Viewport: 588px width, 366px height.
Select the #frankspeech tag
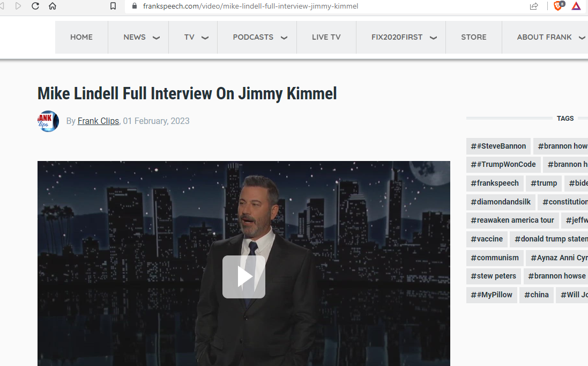(x=495, y=183)
